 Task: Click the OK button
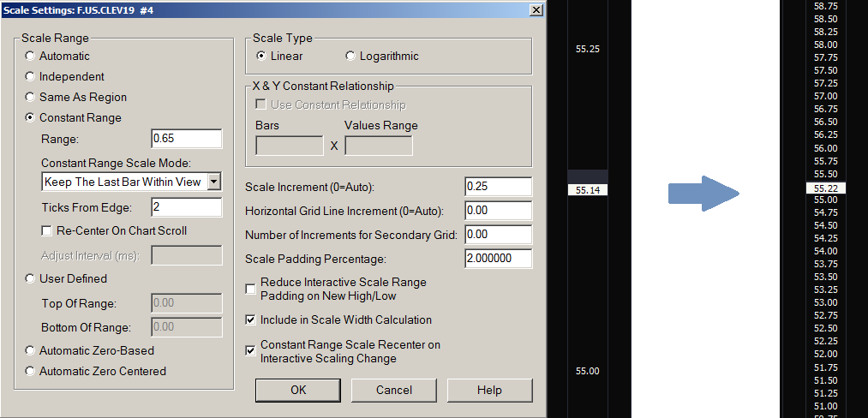(x=297, y=390)
